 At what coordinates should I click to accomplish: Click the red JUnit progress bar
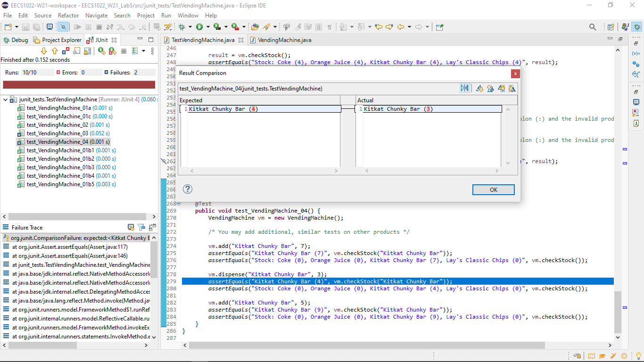(79, 85)
